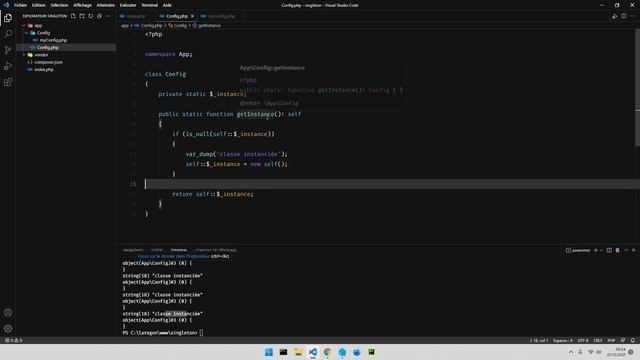Screen dimensions: 640x360
Task: Open the Sélection menu
Action: click(x=59, y=5)
